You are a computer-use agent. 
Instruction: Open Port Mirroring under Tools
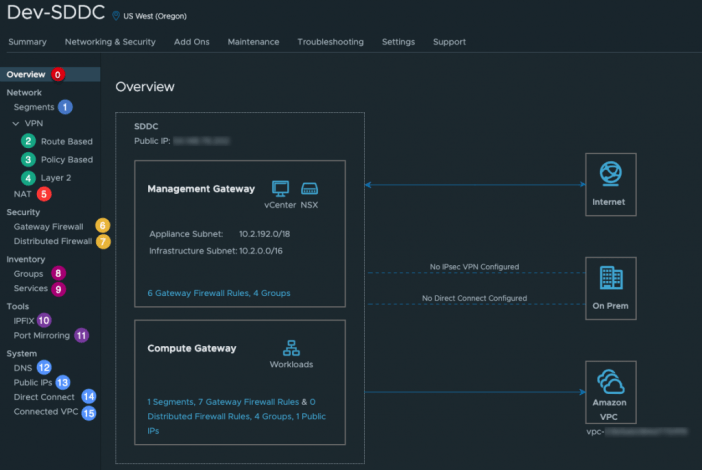point(42,335)
